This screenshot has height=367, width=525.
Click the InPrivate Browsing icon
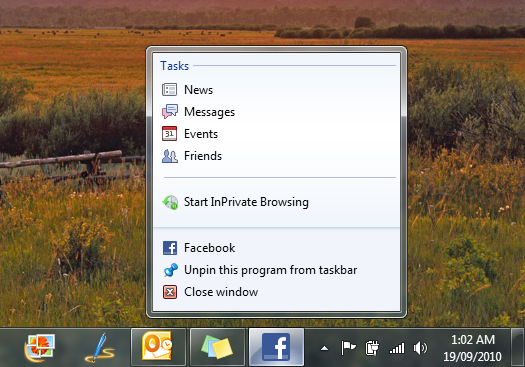tap(170, 202)
